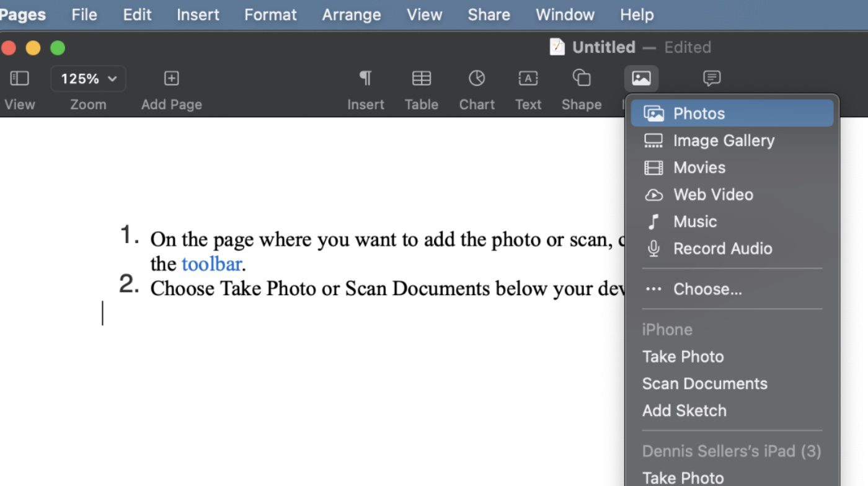Follow the blue toolbar hyperlink
This screenshot has width=868, height=486.
[x=211, y=264]
